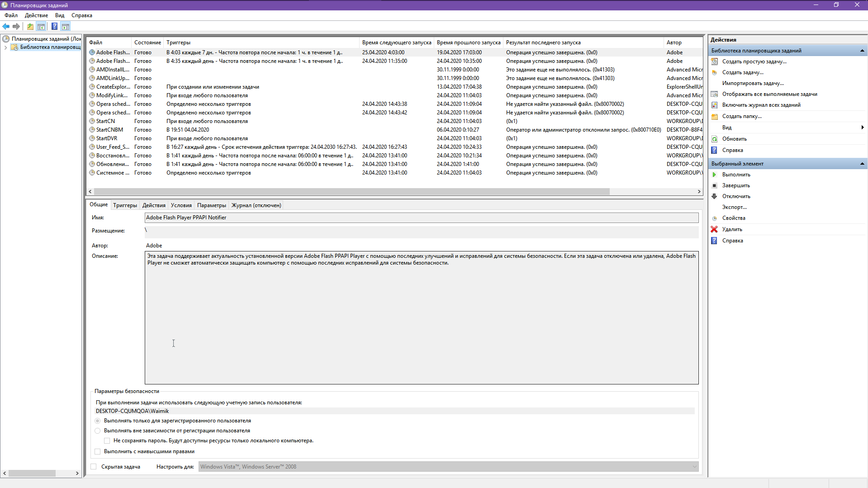Viewport: 868px width, 488px height.
Task: Click Экспорт action
Action: point(735,207)
